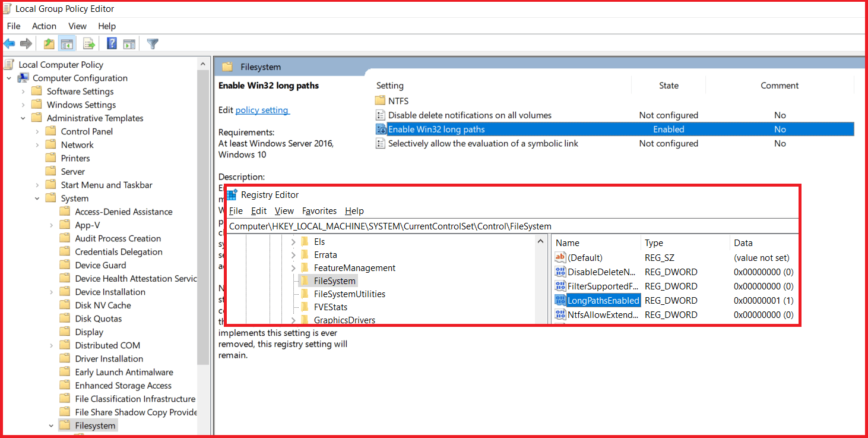The height and width of the screenshot is (438, 868).
Task: Sort by the Comment column header
Action: point(780,86)
